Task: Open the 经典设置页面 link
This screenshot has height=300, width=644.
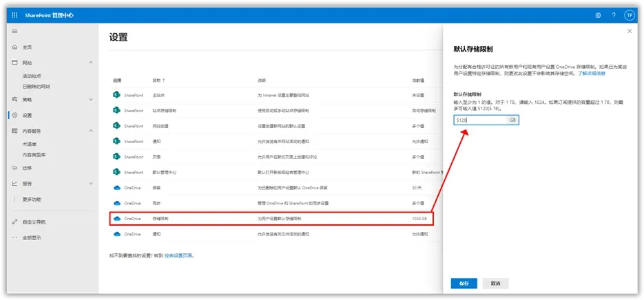Action: (178, 256)
